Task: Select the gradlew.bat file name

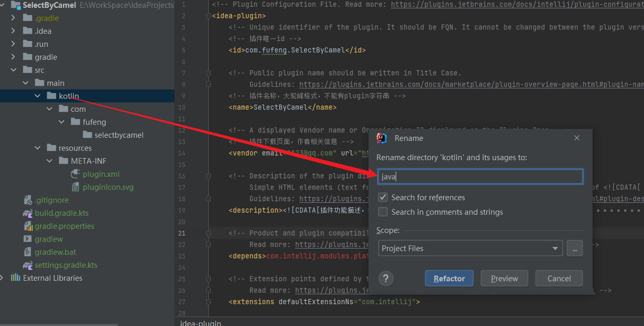Action: tap(56, 252)
